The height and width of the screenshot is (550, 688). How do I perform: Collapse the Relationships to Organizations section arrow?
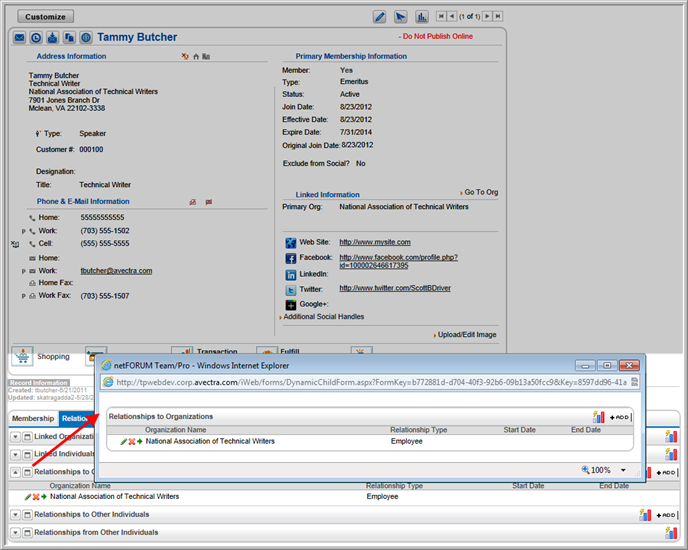(15, 472)
